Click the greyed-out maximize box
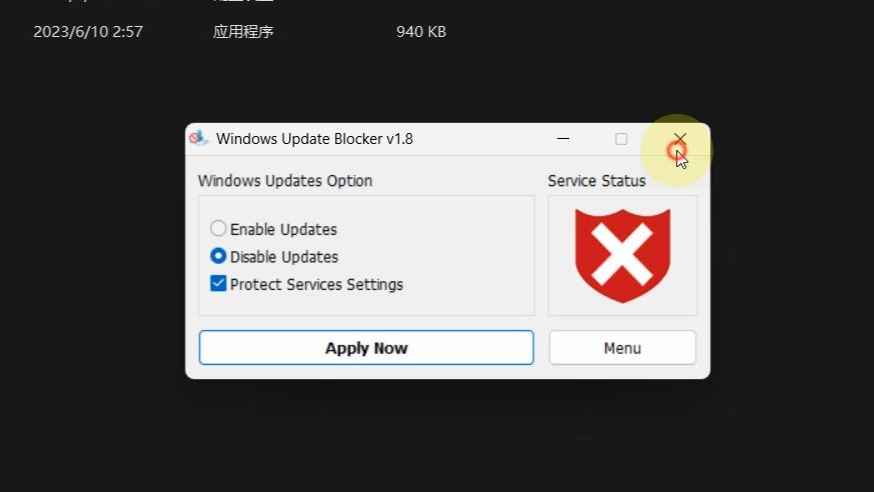 pos(621,139)
